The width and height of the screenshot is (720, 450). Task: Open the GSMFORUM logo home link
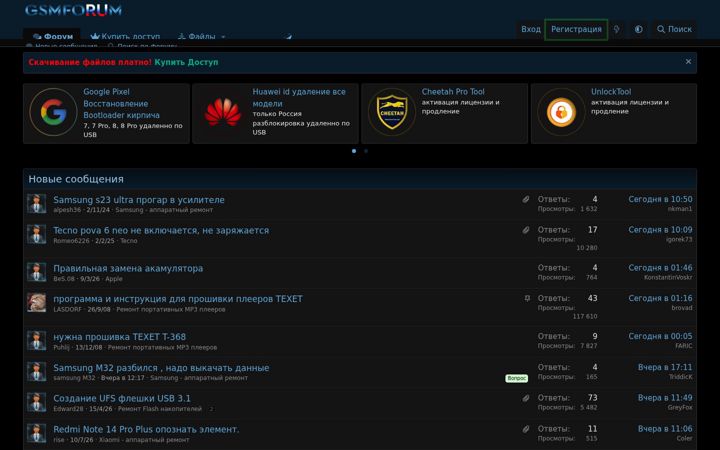73,10
